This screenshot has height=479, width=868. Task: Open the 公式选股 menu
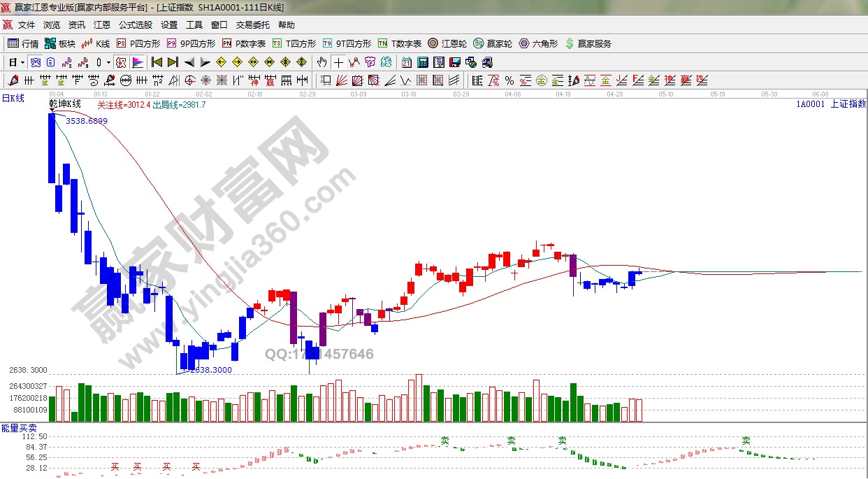135,25
